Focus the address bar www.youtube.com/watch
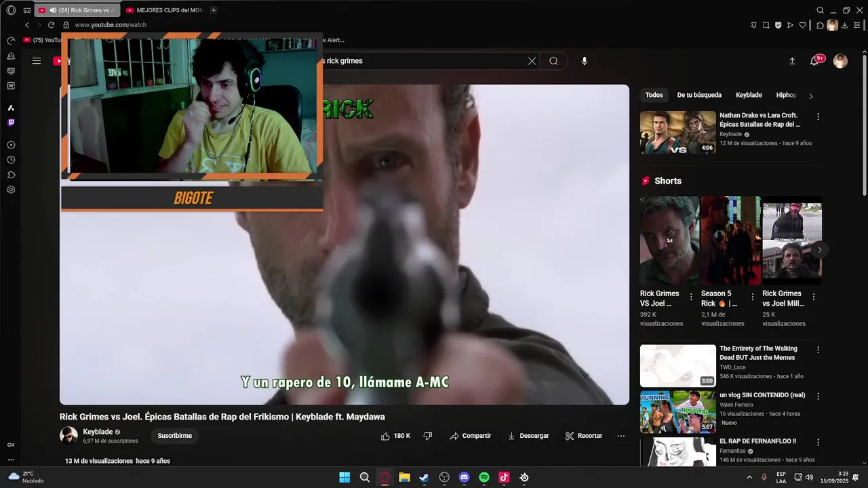 pyautogui.click(x=111, y=25)
